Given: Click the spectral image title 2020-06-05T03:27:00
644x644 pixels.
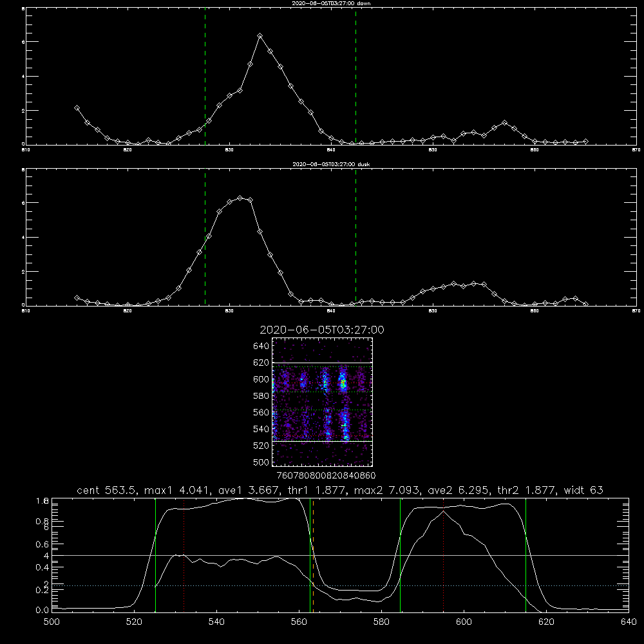Looking at the screenshot, I should [322, 330].
